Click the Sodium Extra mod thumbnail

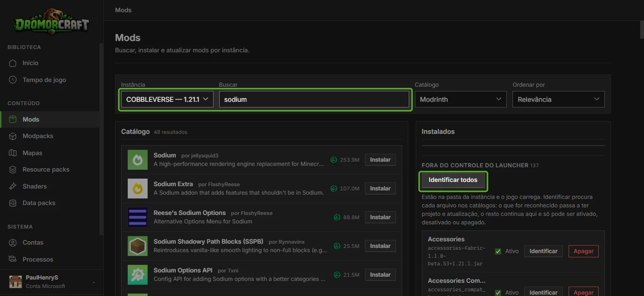tap(138, 189)
